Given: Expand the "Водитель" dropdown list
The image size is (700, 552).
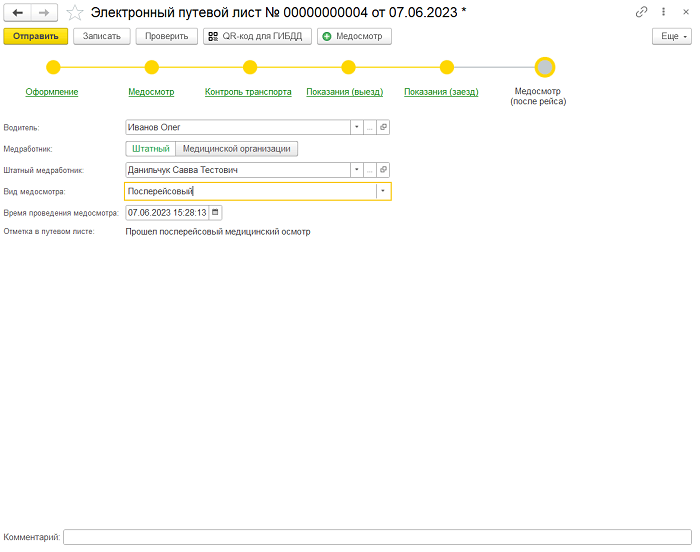Looking at the screenshot, I should pyautogui.click(x=356, y=127).
